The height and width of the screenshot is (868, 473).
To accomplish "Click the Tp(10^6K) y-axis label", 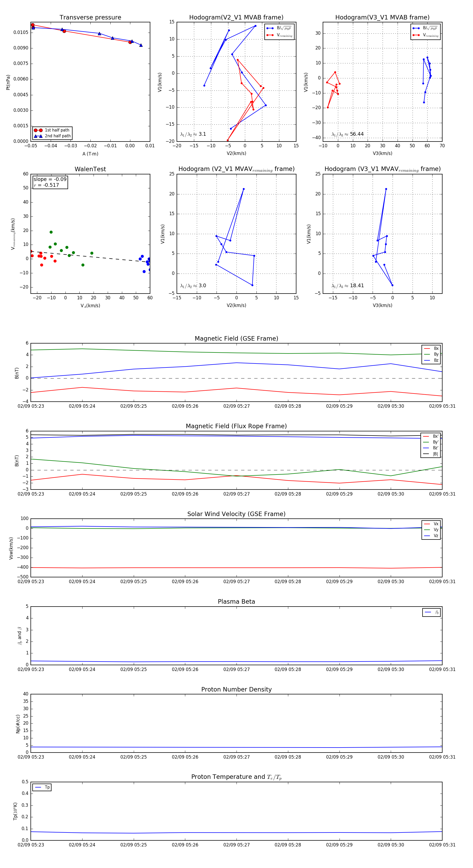I will tap(15, 811).
